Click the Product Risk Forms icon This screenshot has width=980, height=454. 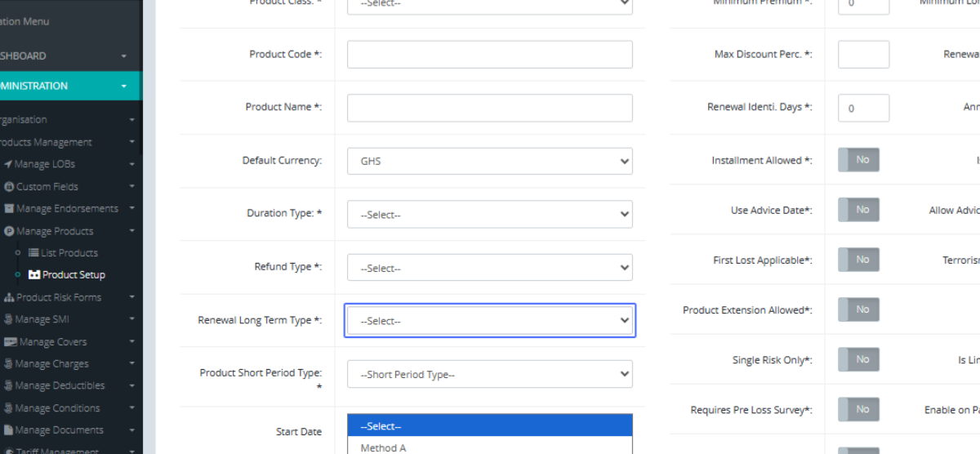pos(10,298)
